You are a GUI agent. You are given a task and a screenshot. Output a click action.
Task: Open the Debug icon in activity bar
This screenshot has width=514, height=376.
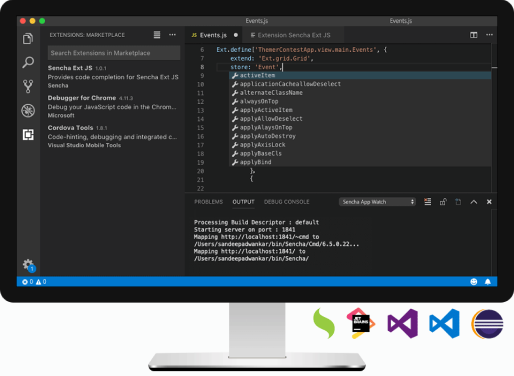pos(28,110)
